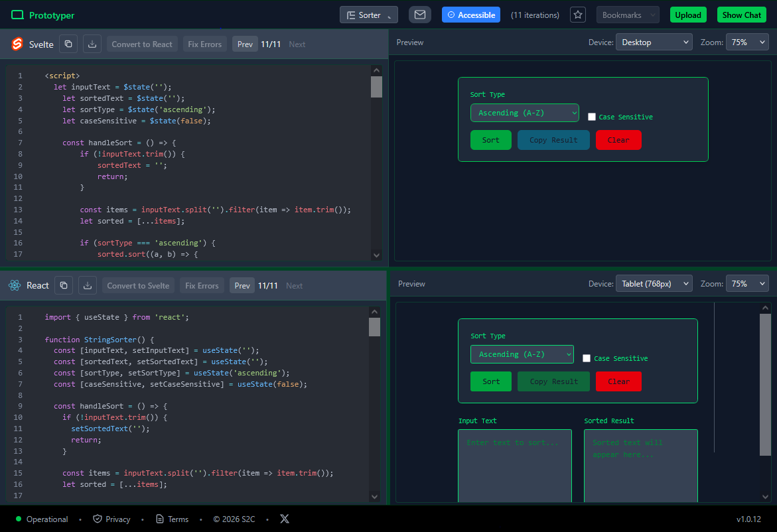Download the React code via the download icon

pos(87,285)
